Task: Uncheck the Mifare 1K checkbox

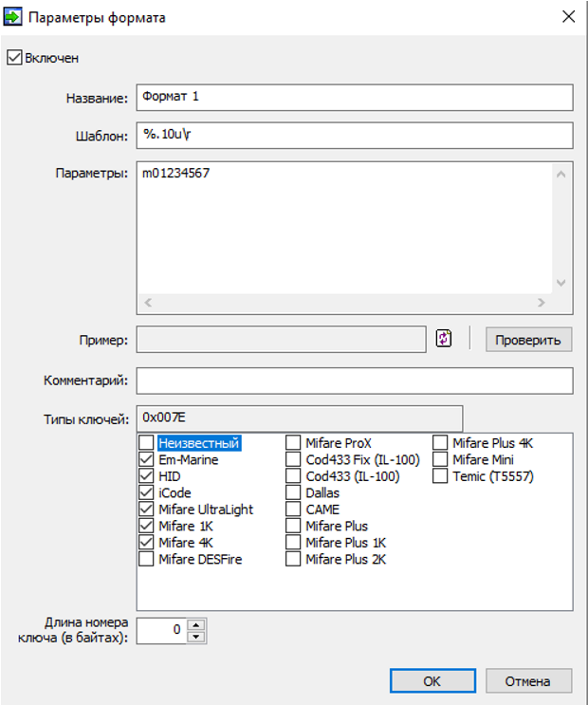Action: 146,526
